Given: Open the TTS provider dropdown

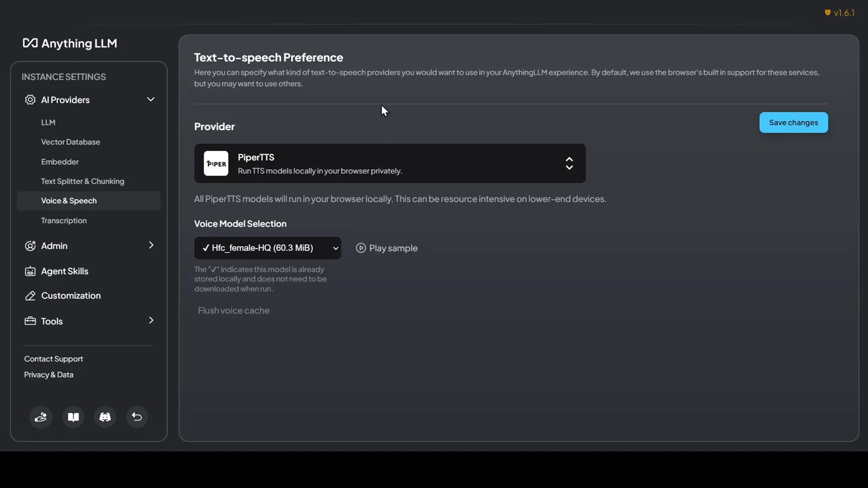Looking at the screenshot, I should (x=569, y=163).
